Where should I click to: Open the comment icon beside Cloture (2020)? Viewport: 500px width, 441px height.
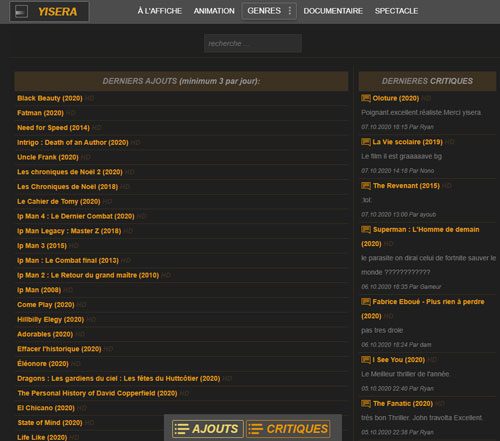tap(366, 98)
